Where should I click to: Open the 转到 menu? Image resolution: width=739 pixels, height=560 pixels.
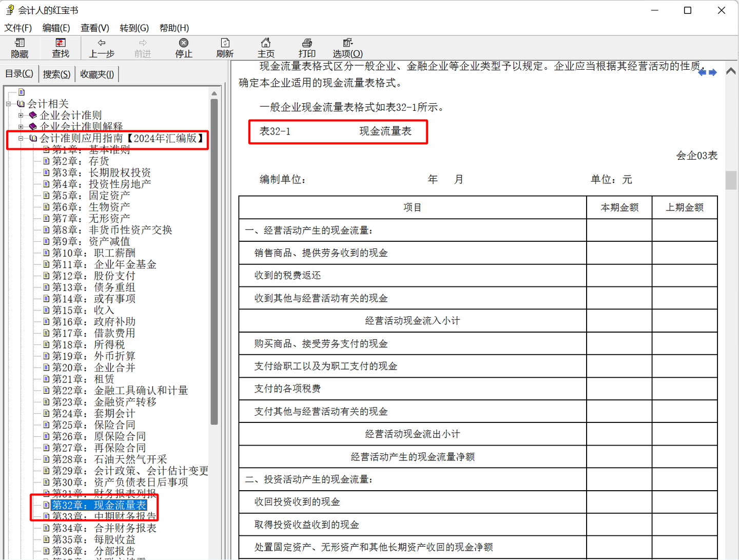pos(133,28)
